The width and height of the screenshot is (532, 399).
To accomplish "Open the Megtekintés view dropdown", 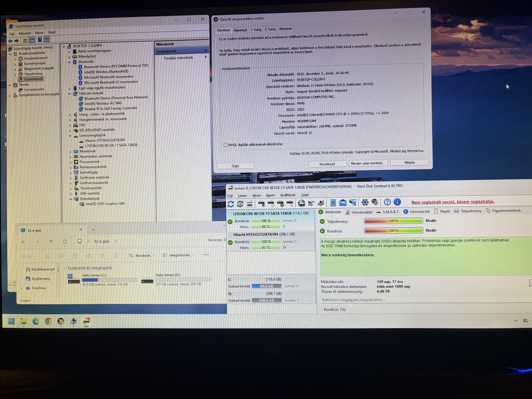I will 178,255.
